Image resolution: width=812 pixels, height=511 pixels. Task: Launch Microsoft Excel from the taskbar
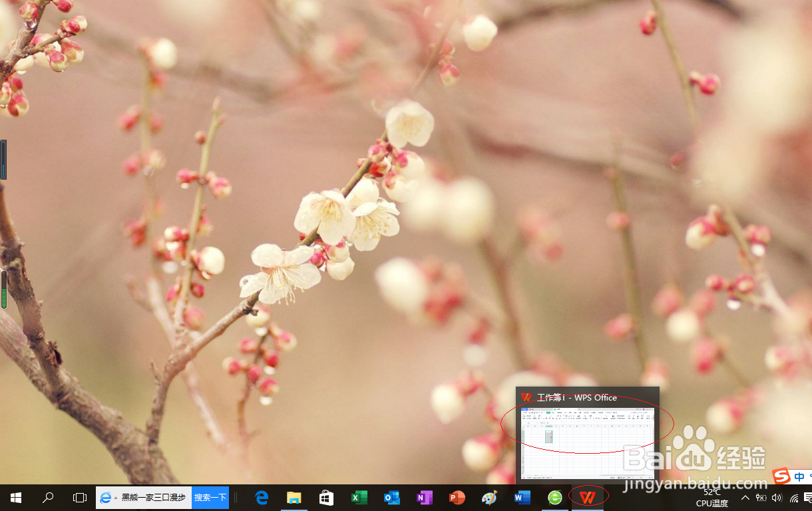359,498
